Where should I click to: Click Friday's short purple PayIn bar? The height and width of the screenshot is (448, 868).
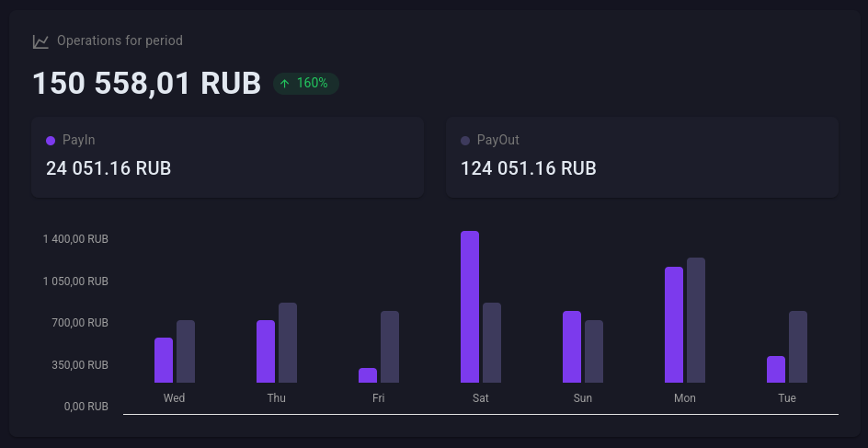[368, 375]
